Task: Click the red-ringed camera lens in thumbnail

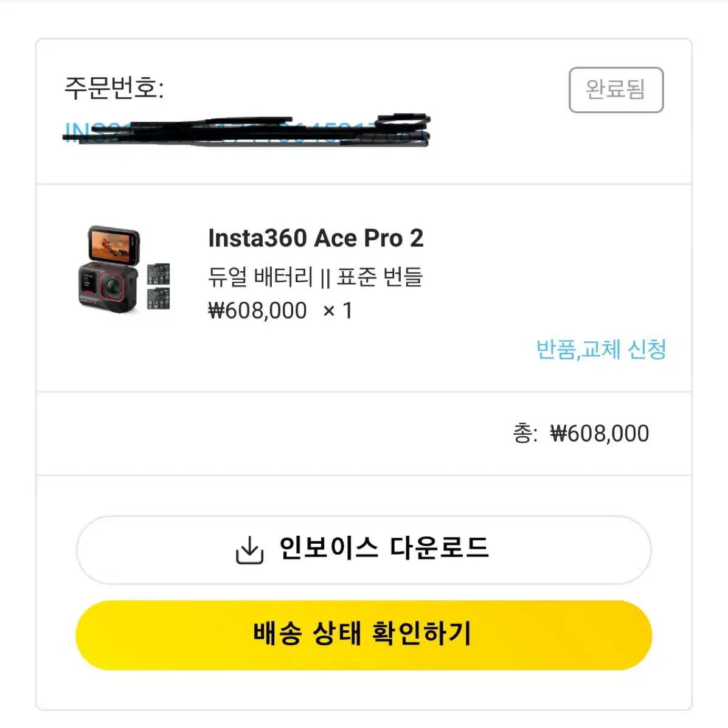Action: (x=112, y=286)
